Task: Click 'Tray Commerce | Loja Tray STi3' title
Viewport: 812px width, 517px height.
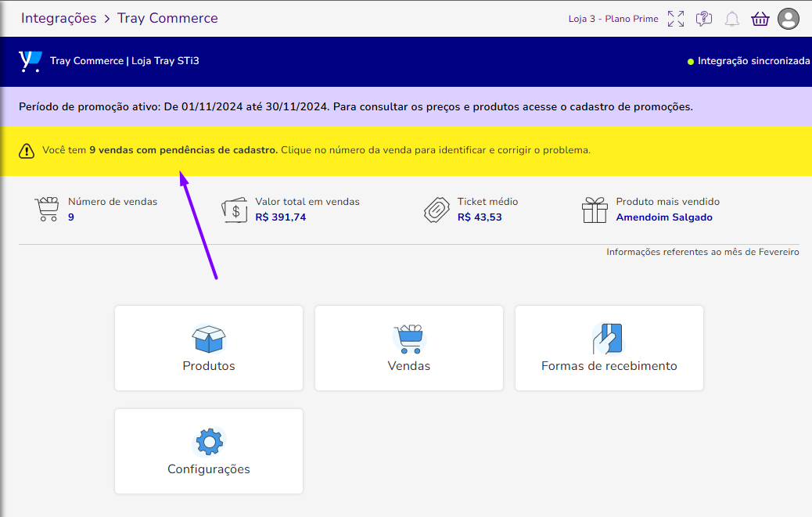Action: click(124, 60)
